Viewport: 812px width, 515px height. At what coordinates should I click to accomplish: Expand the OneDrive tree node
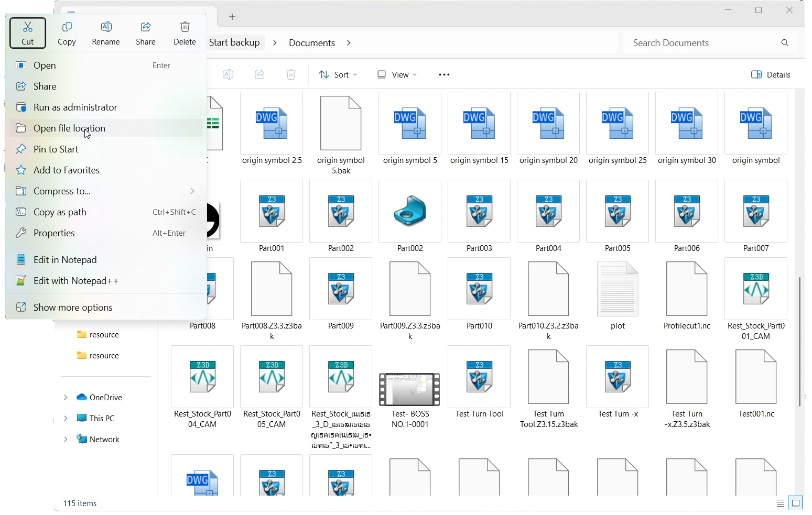click(x=66, y=398)
